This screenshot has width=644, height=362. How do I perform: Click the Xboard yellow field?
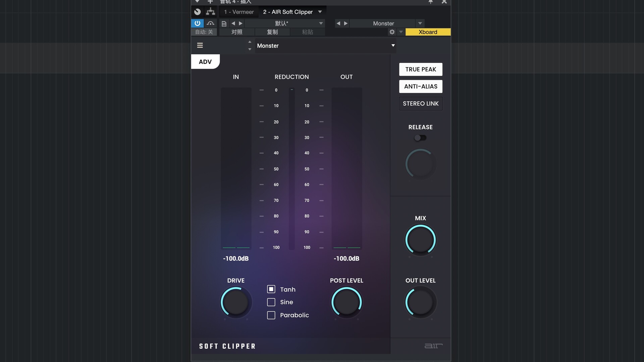pos(428,32)
